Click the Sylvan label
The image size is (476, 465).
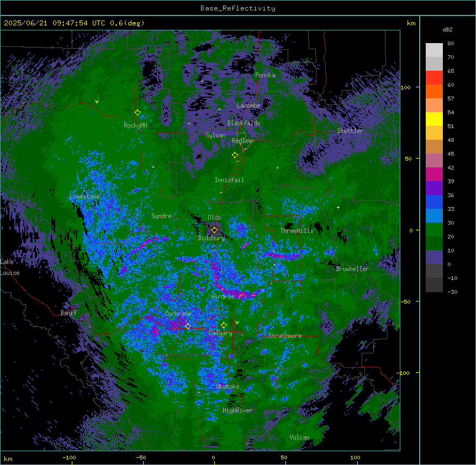click(x=215, y=135)
